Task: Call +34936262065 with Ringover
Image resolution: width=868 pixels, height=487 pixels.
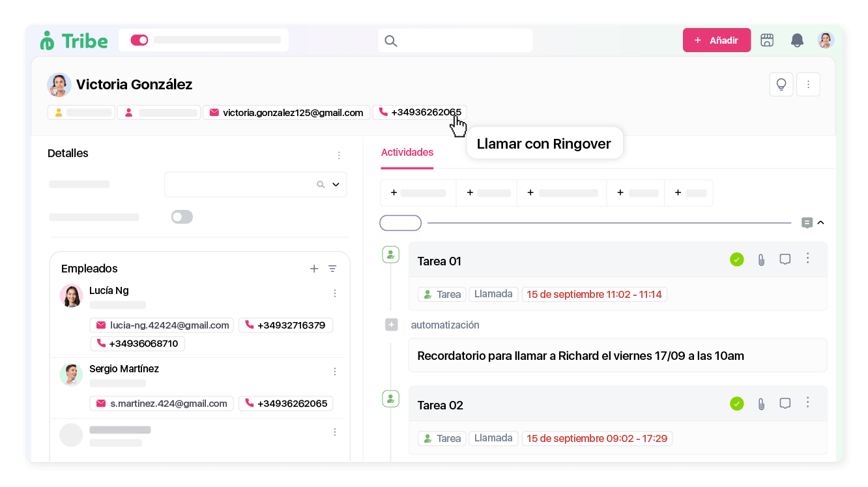Action: tap(420, 112)
